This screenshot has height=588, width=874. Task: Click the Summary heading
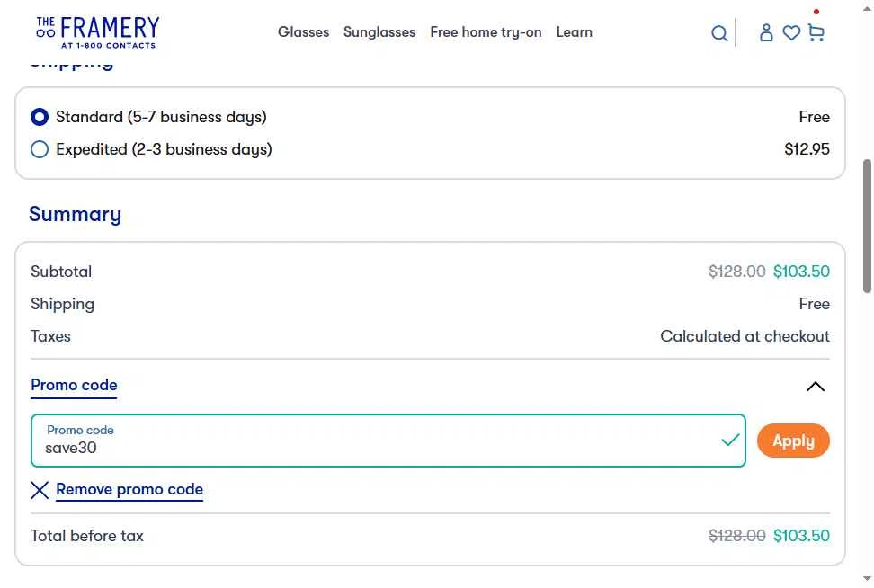[x=76, y=214]
